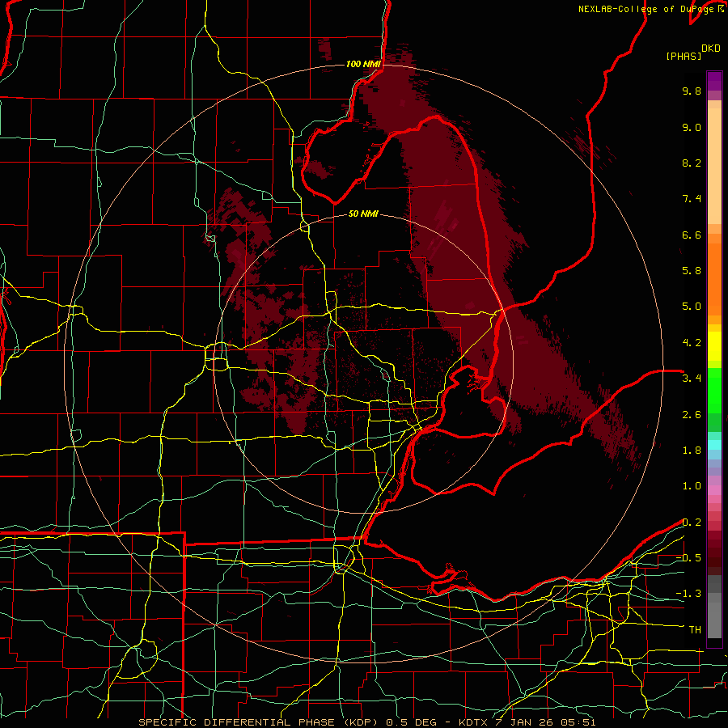
Task: Click the 1.8 legend value
Action: [x=692, y=451]
